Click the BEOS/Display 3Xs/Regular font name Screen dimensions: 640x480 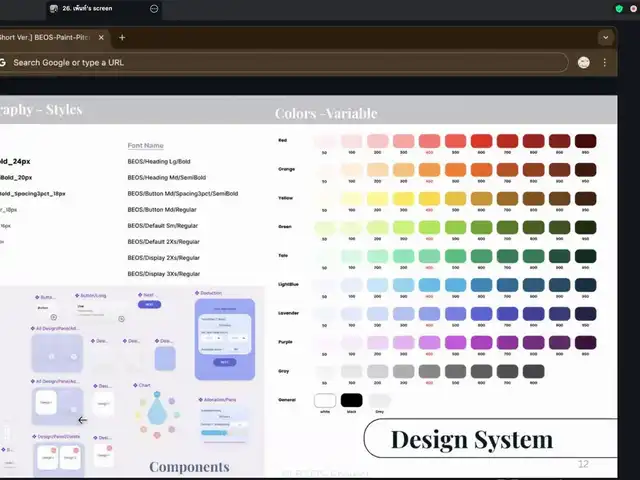(x=164, y=273)
